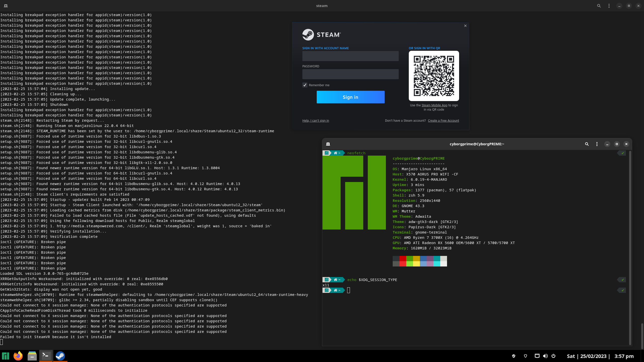The height and width of the screenshot is (362, 644).
Task: Click the power tray icon
Action: pos(553,356)
